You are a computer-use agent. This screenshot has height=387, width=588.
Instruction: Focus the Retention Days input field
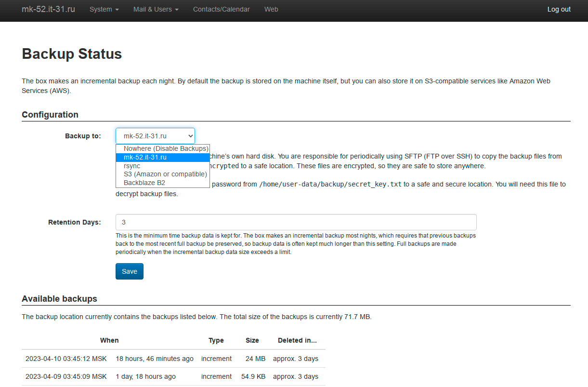pos(296,222)
